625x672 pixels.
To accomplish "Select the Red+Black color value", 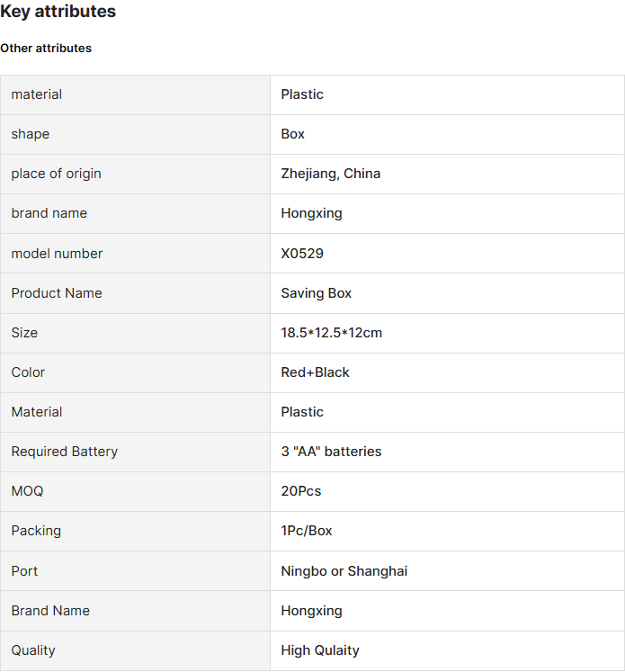I will point(315,372).
